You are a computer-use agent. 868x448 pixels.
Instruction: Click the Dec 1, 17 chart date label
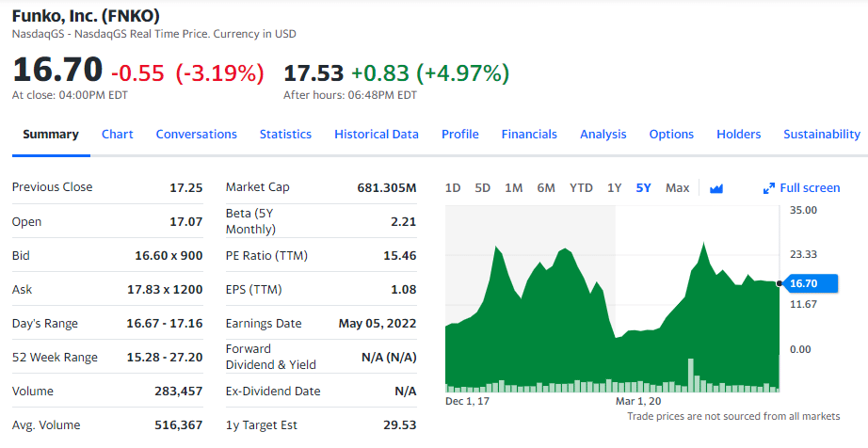pyautogui.click(x=467, y=401)
